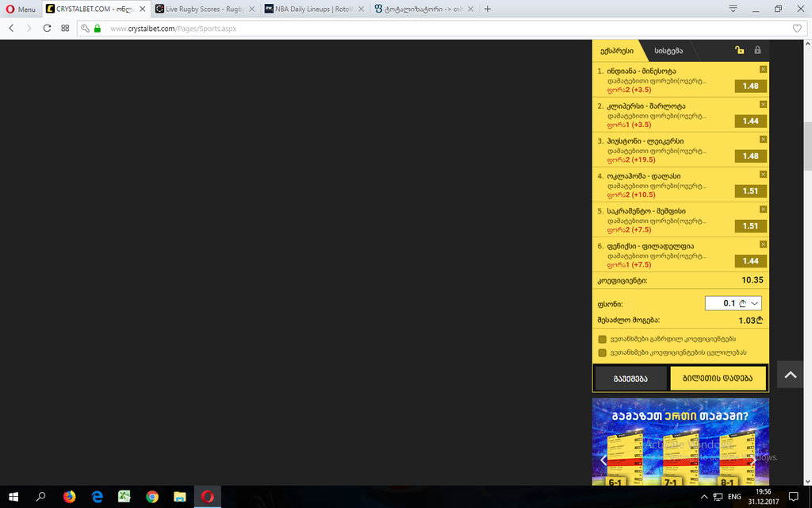The image size is (812, 508).
Task: Click the yellow unlocked padlock icon
Action: click(x=740, y=50)
